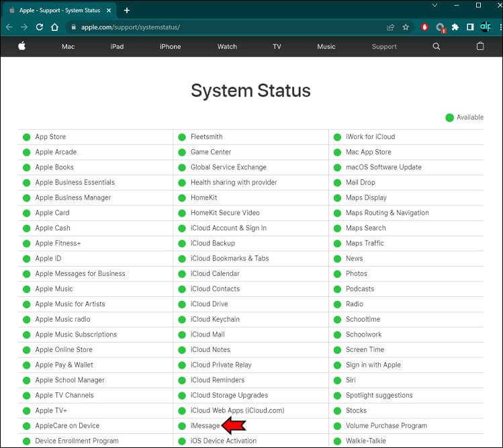This screenshot has height=448, width=503.
Task: Open the shopping bag icon
Action: (480, 46)
